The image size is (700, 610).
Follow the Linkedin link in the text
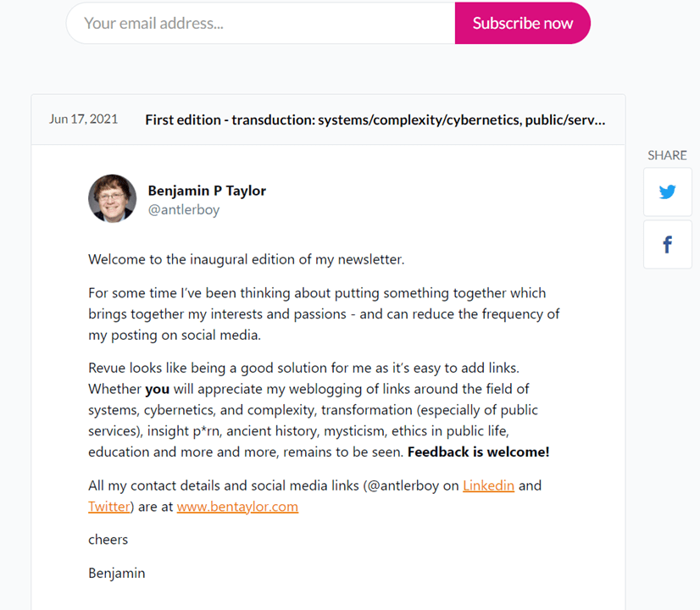(x=488, y=485)
